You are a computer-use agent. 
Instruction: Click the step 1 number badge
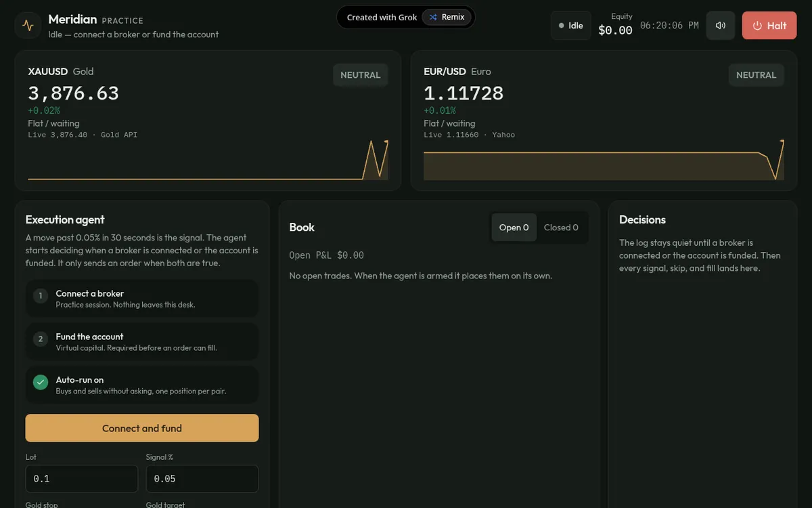(41, 295)
